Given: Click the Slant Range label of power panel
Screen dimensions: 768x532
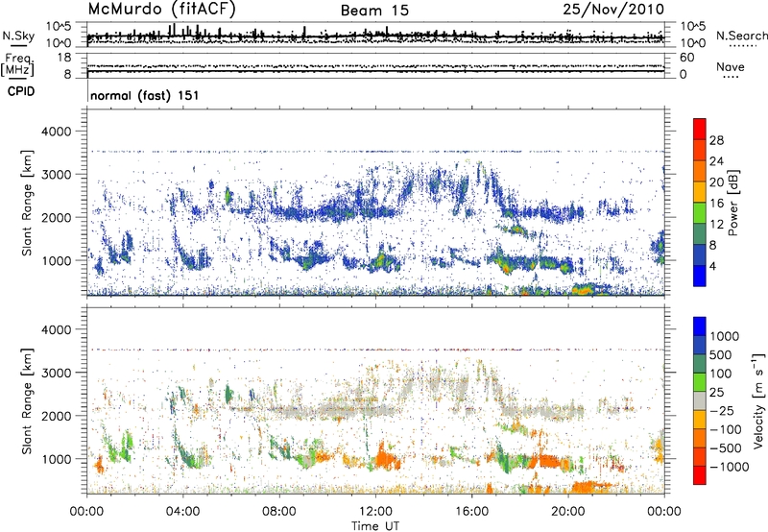Looking at the screenshot, I should pyautogui.click(x=27, y=203).
